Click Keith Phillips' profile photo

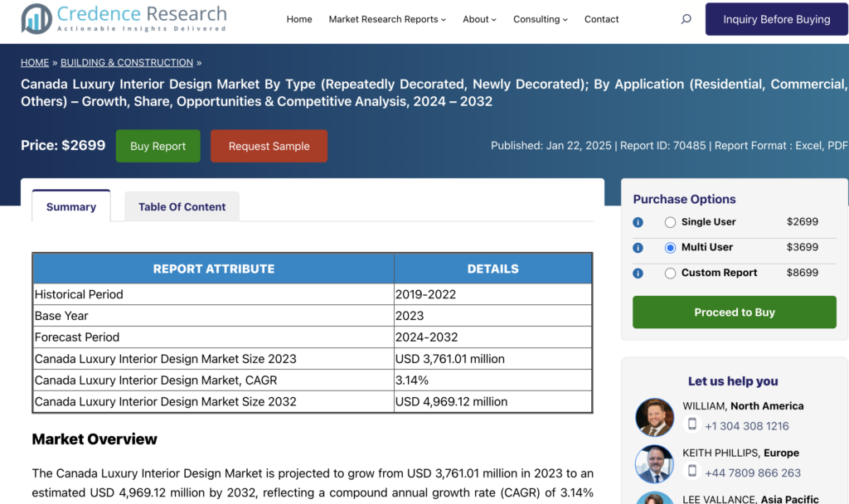point(655,464)
